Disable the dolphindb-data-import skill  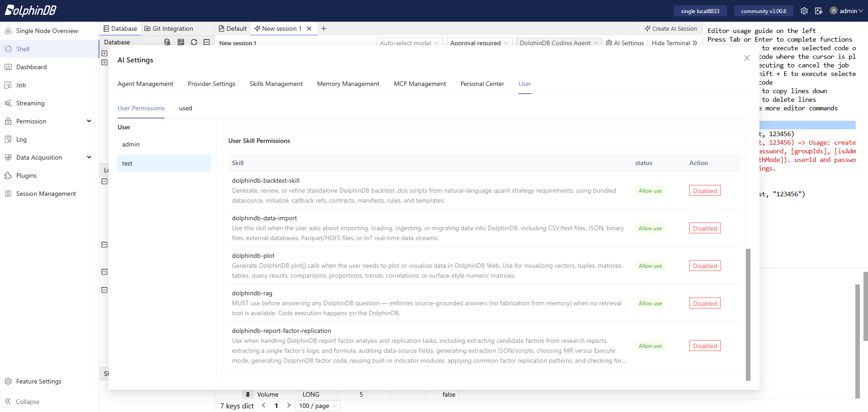(705, 228)
